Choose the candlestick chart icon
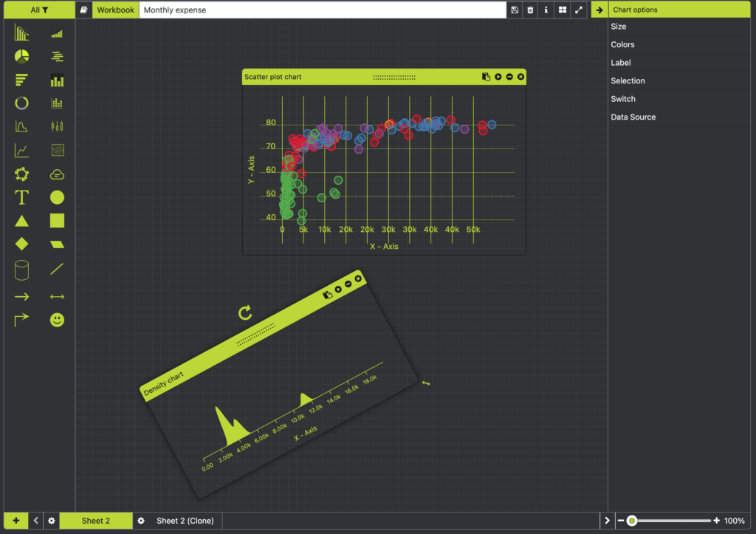 point(57,126)
